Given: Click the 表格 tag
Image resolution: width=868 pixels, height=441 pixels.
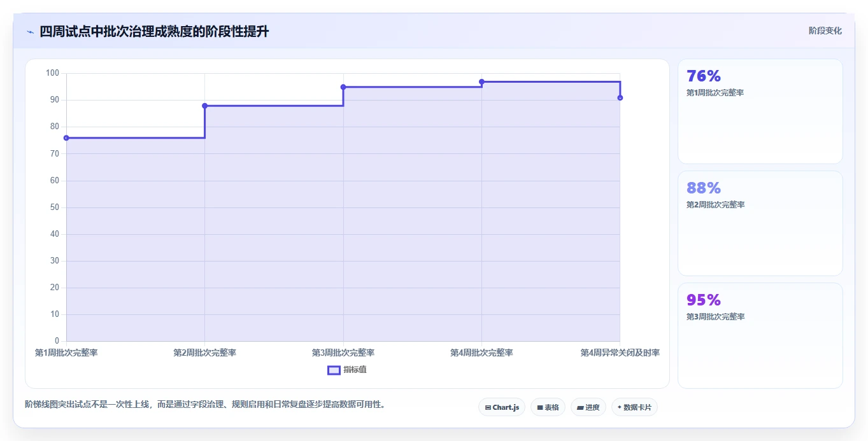Looking at the screenshot, I should tap(548, 407).
